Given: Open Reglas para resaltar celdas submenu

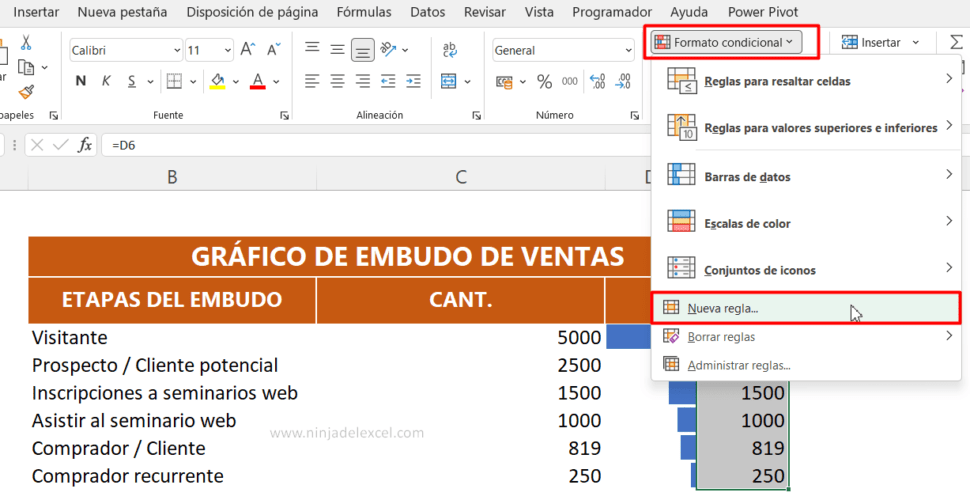Looking at the screenshot, I should tap(806, 81).
